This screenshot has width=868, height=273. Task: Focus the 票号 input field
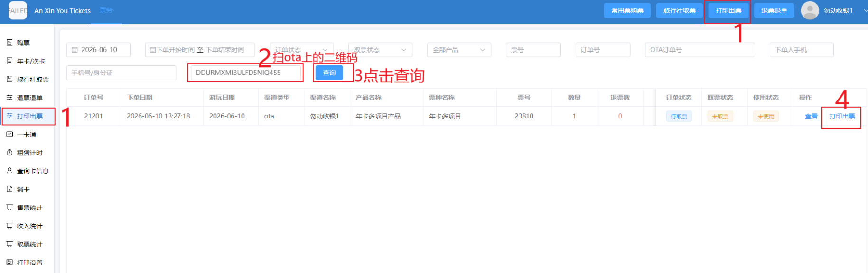[533, 50]
